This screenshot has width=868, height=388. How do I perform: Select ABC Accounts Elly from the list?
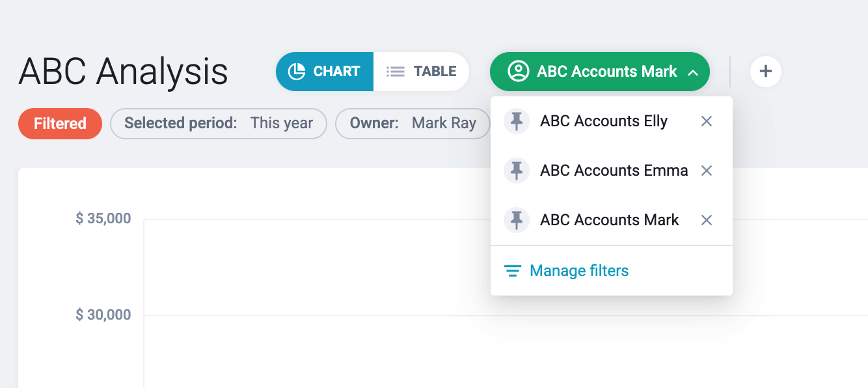pos(604,121)
